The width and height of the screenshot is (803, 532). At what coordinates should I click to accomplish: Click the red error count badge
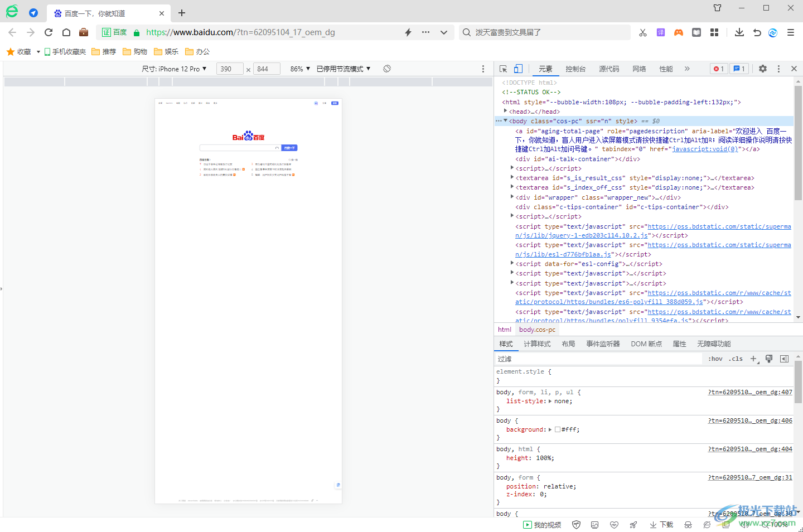719,69
